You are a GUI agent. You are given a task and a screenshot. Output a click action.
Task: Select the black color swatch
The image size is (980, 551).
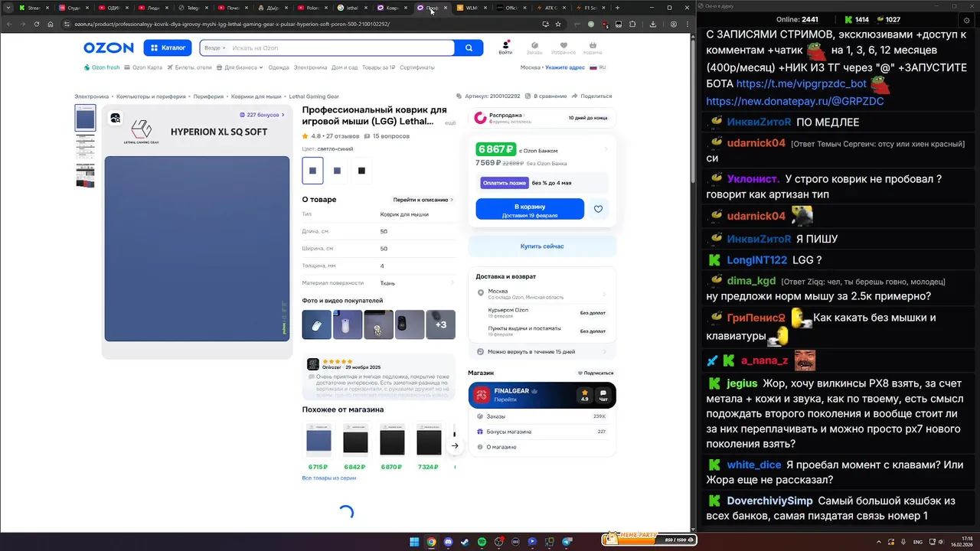click(x=361, y=171)
